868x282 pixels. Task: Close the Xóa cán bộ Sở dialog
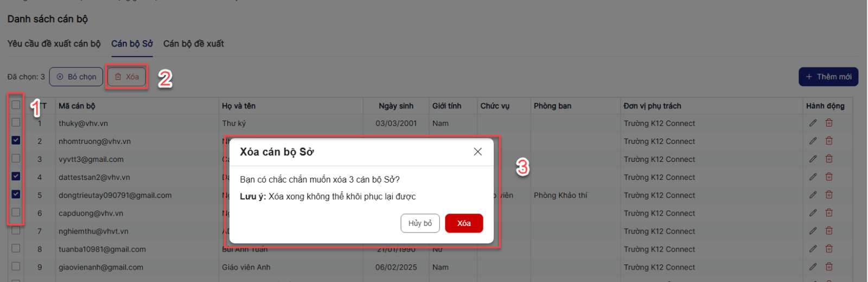tap(477, 152)
